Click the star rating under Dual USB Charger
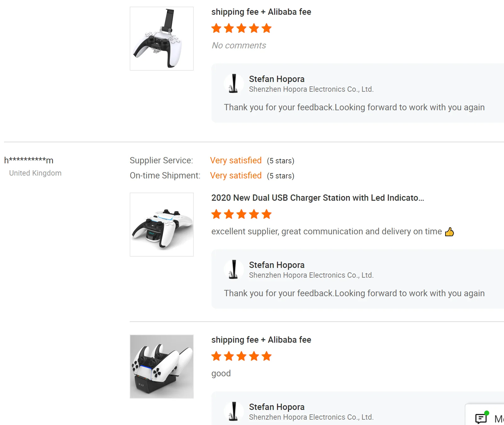 pos(241,214)
